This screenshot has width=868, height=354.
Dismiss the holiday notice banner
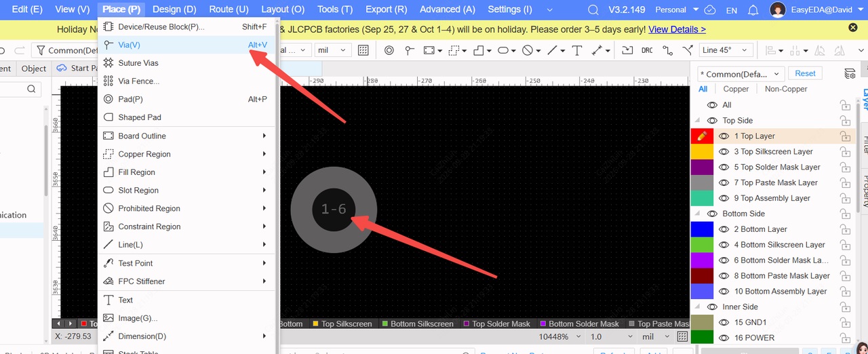pyautogui.click(x=853, y=28)
